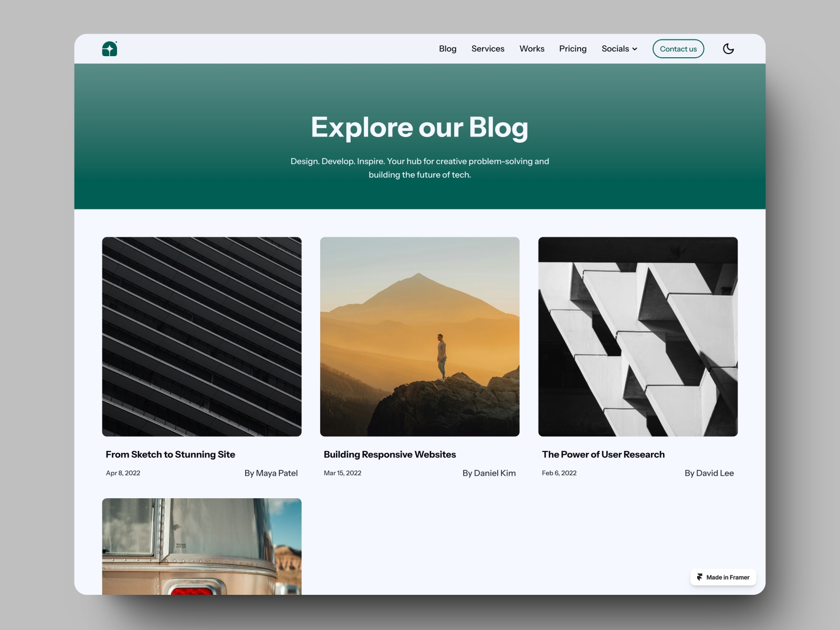This screenshot has width=840, height=630.
Task: Open the Works page
Action: coord(532,48)
